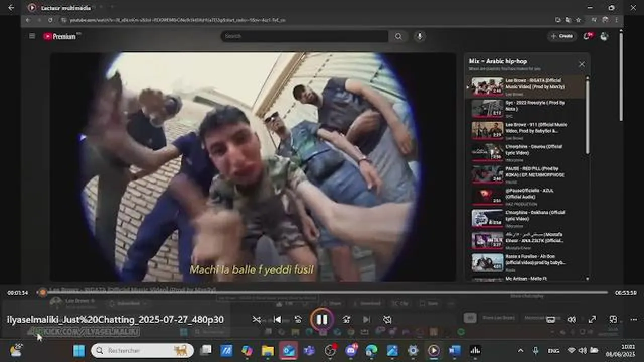Open Microsoft Teams from the taskbar
This screenshot has height=362, width=644.
(309, 350)
